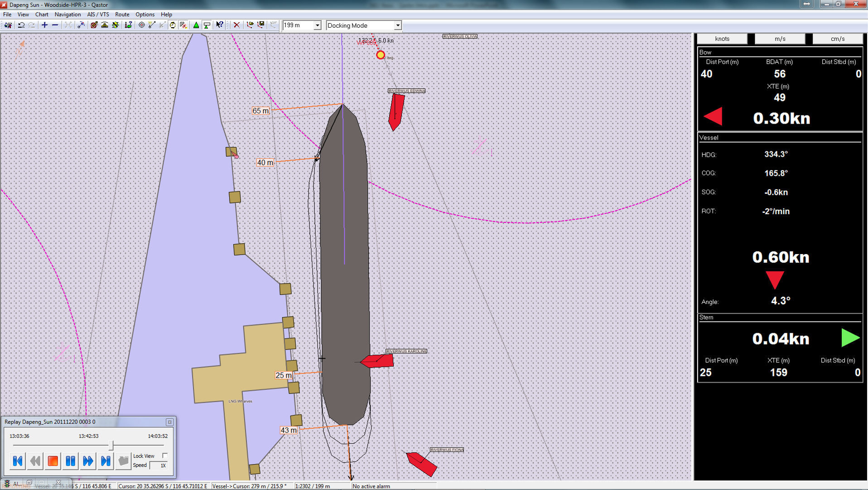The width and height of the screenshot is (868, 490).
Task: Toggle the clock display toolbar icon
Action: pyautogui.click(x=173, y=25)
